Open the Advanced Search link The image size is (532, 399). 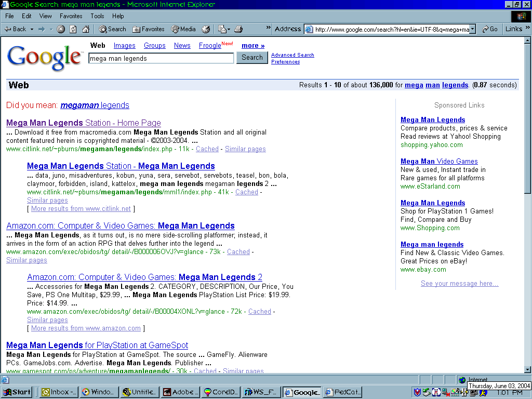pyautogui.click(x=292, y=55)
